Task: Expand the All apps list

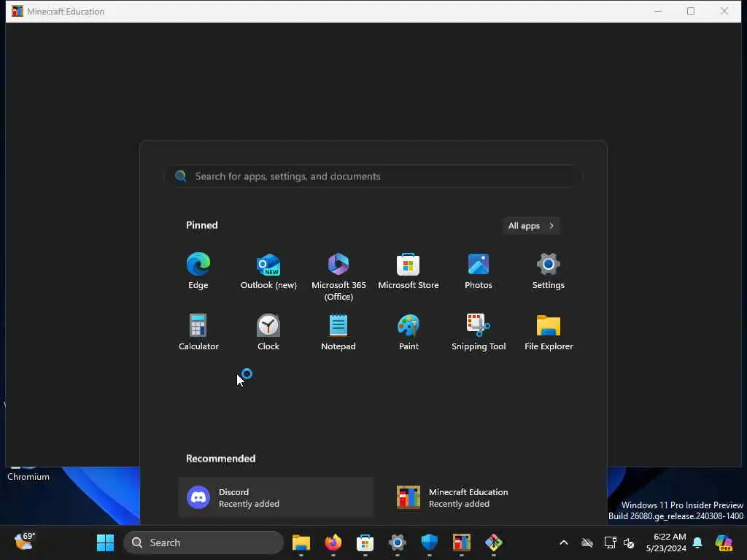Action: [x=531, y=226]
